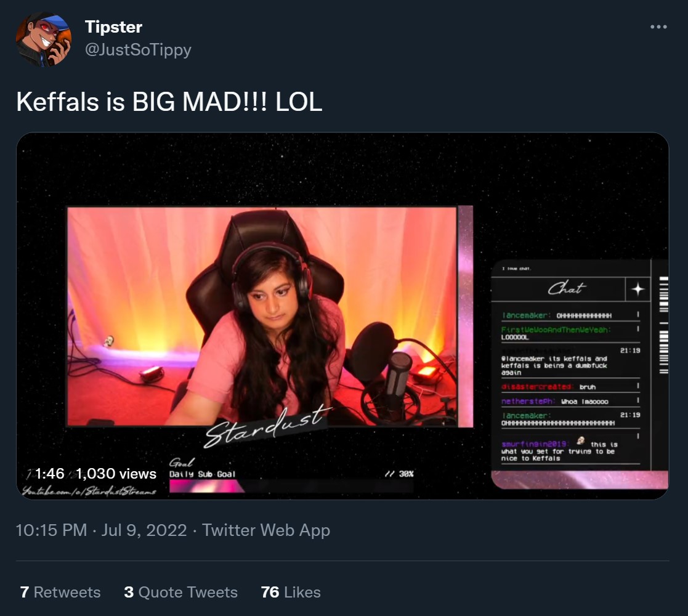Viewport: 688px width, 616px height.
Task: Click the microphone in the webcam feed
Action: click(397, 378)
